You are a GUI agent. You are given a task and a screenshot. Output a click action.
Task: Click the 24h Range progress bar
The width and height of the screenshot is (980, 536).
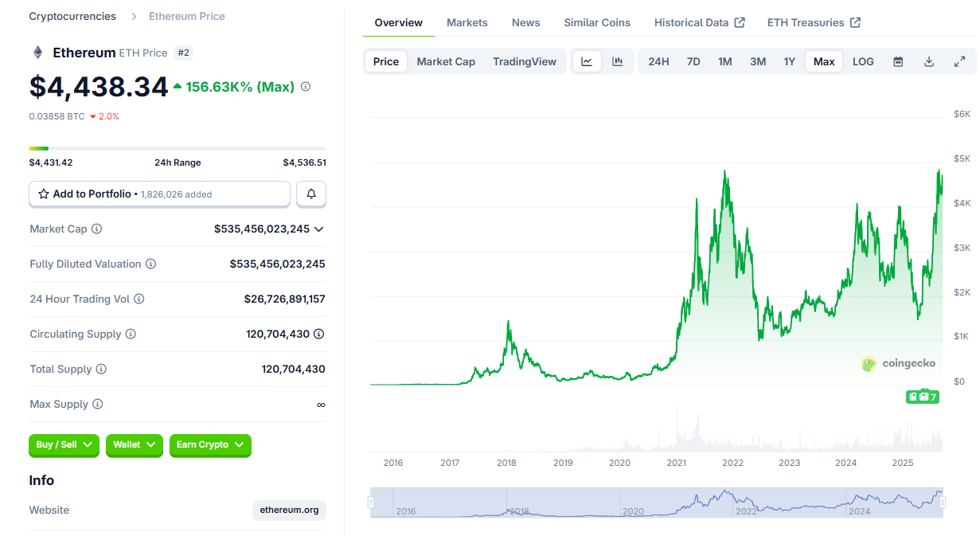pos(178,148)
